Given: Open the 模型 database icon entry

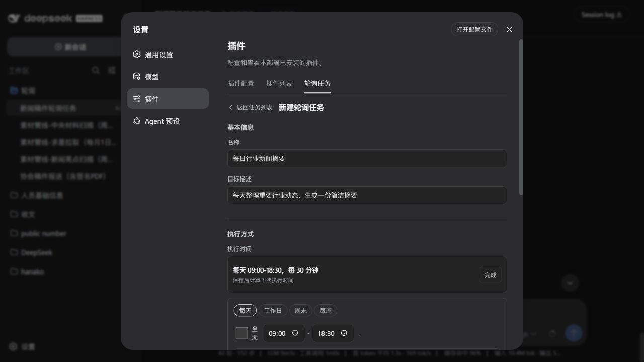Looking at the screenshot, I should click(137, 76).
